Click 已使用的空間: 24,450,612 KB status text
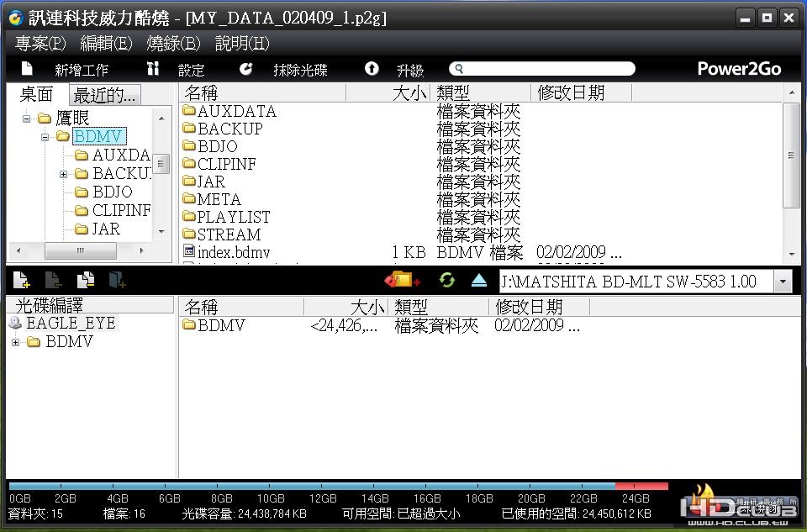This screenshot has height=532, width=807. click(576, 514)
